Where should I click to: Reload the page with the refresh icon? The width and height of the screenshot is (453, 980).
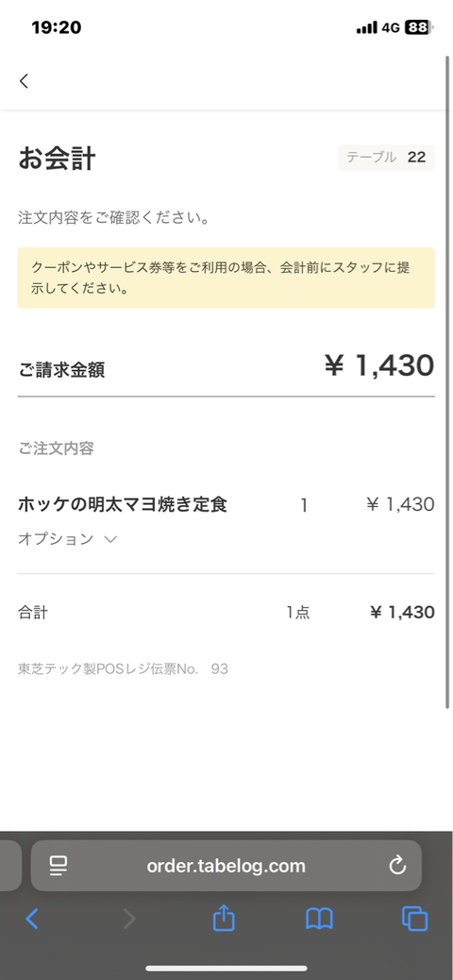pos(397,865)
